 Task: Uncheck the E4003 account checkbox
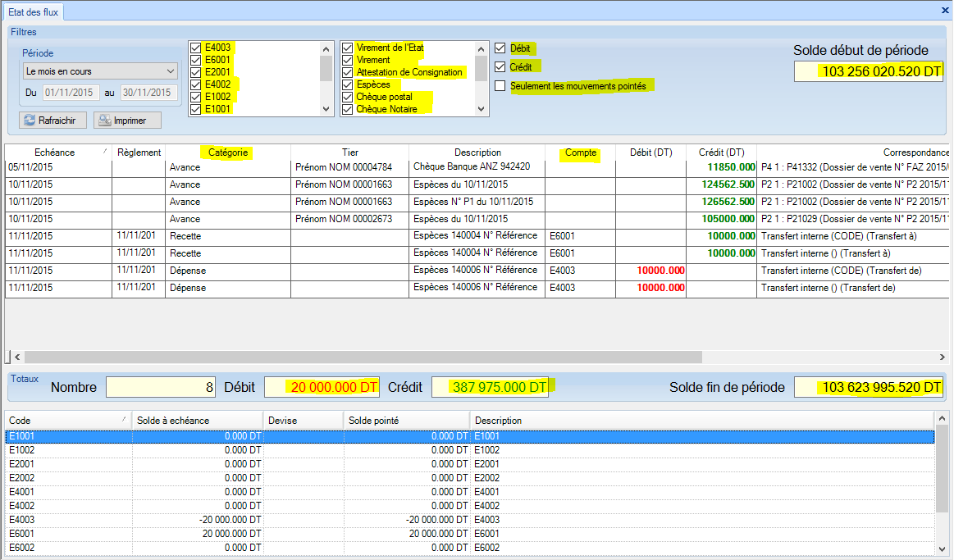pos(195,48)
